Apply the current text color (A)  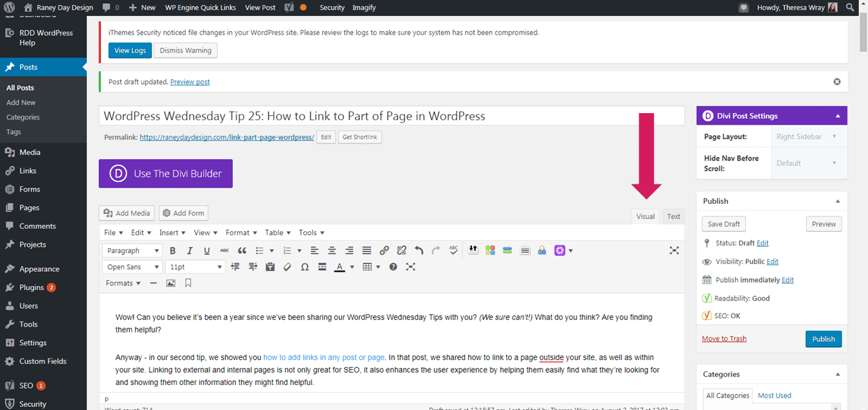pyautogui.click(x=339, y=267)
